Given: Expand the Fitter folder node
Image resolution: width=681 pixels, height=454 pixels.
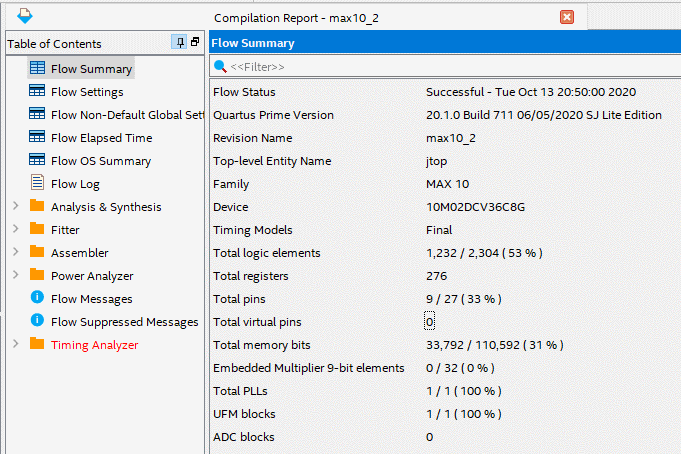Looking at the screenshot, I should pos(15,230).
